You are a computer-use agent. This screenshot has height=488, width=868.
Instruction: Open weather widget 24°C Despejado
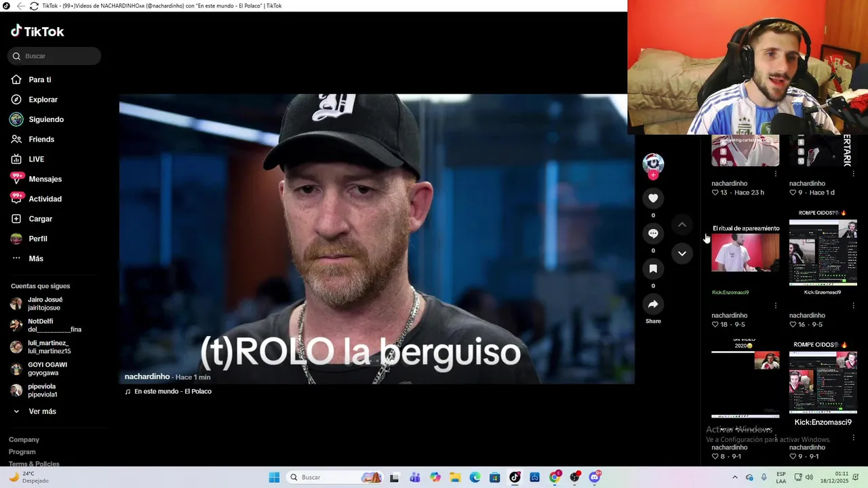point(29,477)
